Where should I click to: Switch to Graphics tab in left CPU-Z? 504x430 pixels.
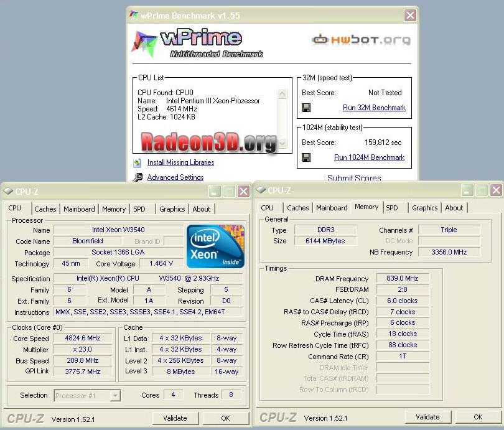pyautogui.click(x=172, y=209)
